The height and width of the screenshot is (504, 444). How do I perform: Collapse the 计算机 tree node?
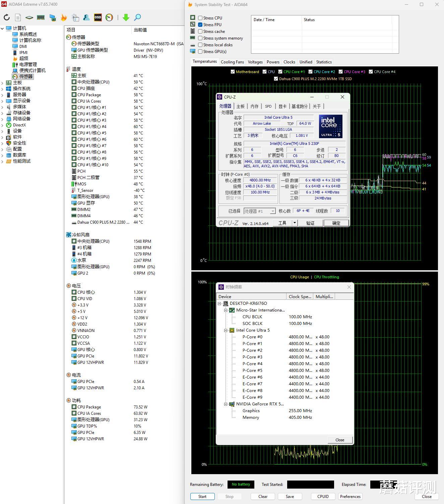(x=2, y=29)
